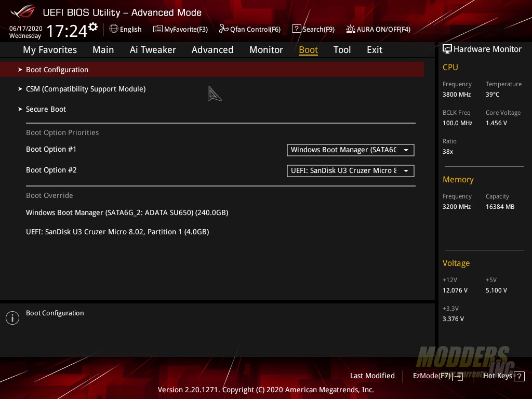The width and height of the screenshot is (532, 399).
Task: Expand Secure Boot submenu arrow
Action: [x=20, y=109]
